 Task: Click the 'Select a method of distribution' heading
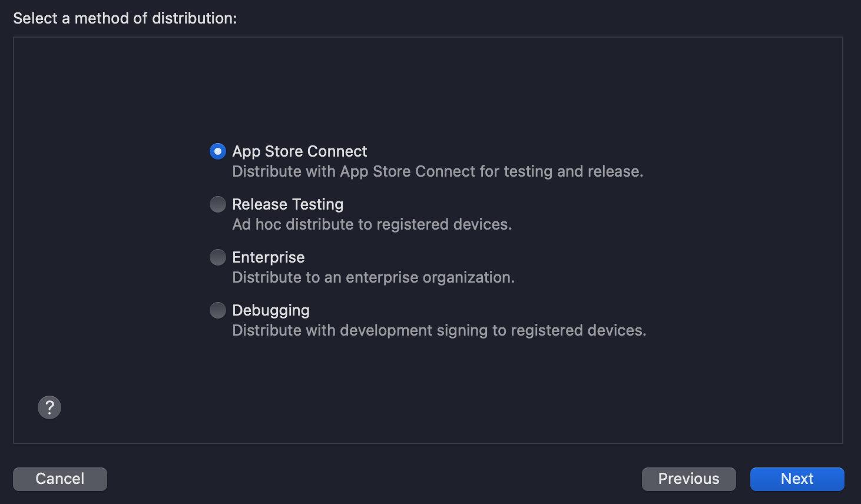pos(125,18)
